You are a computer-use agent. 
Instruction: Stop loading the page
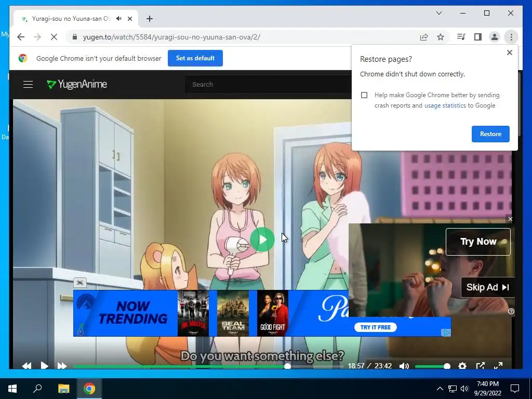(x=54, y=37)
